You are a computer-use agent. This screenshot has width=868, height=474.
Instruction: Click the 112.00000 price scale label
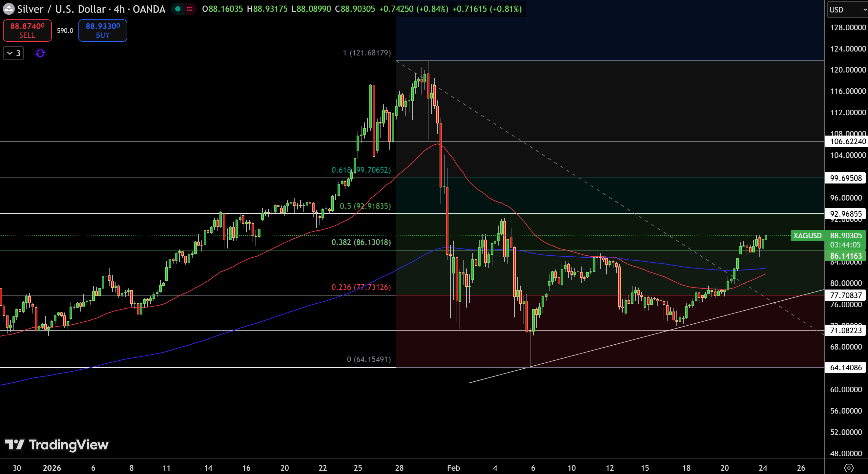848,113
